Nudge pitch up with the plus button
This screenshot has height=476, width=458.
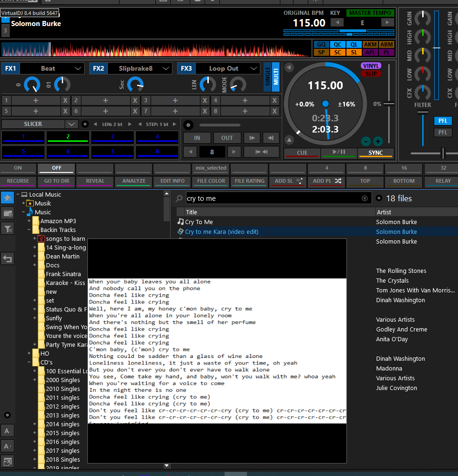click(378, 141)
